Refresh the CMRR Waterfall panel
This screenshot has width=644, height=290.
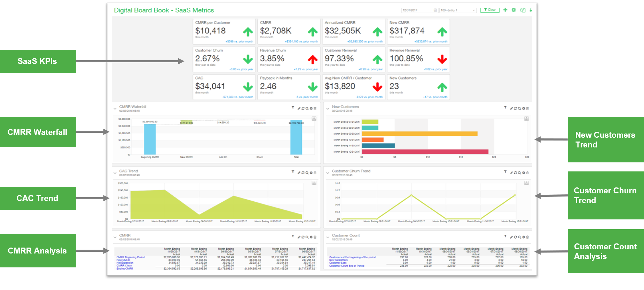303,108
